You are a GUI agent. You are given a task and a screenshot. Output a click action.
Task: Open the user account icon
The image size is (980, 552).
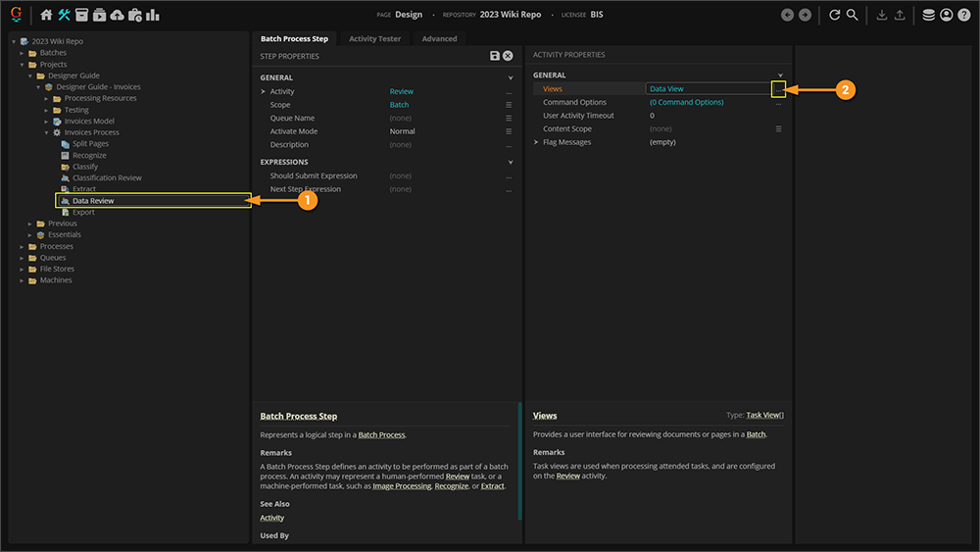(x=946, y=15)
